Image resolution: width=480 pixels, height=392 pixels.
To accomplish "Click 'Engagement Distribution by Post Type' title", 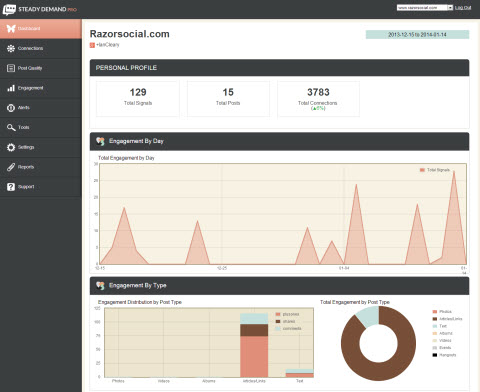I will pos(140,302).
